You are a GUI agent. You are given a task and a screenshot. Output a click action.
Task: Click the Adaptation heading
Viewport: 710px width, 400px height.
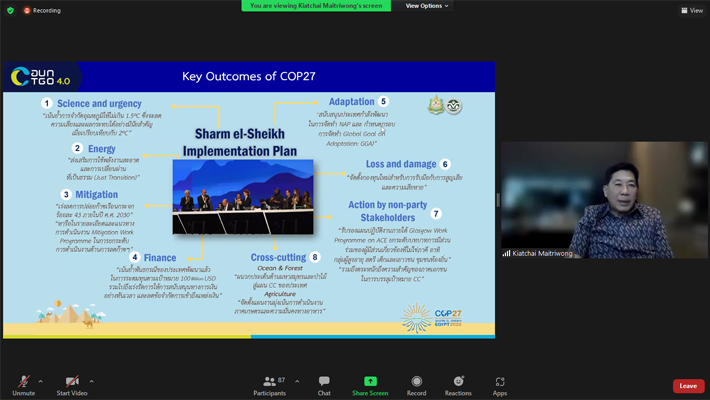click(351, 101)
